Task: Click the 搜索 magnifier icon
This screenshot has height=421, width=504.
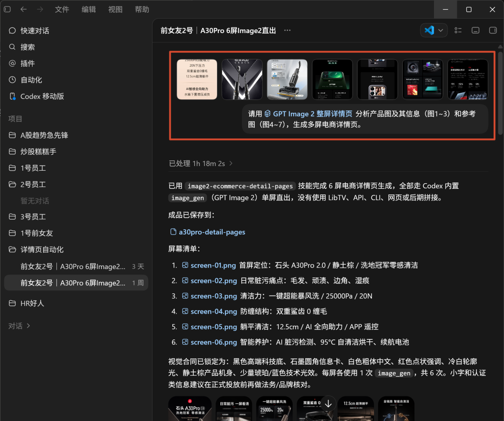Action: tap(12, 47)
